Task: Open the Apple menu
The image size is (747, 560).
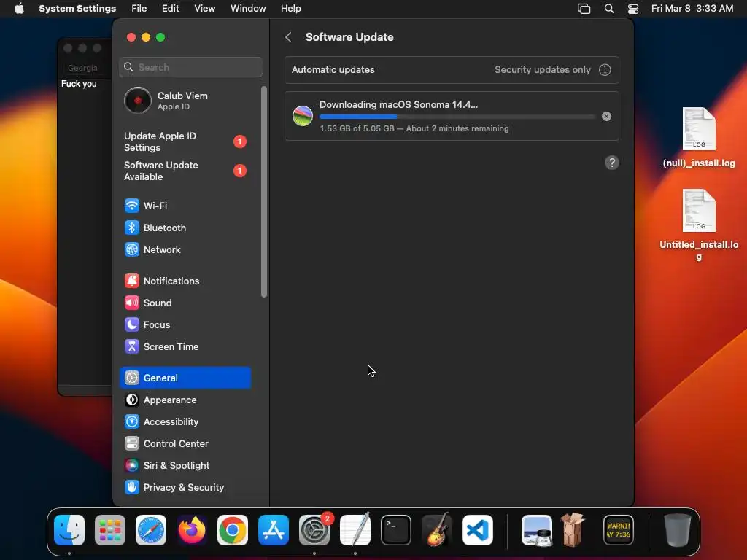Action: (x=19, y=9)
